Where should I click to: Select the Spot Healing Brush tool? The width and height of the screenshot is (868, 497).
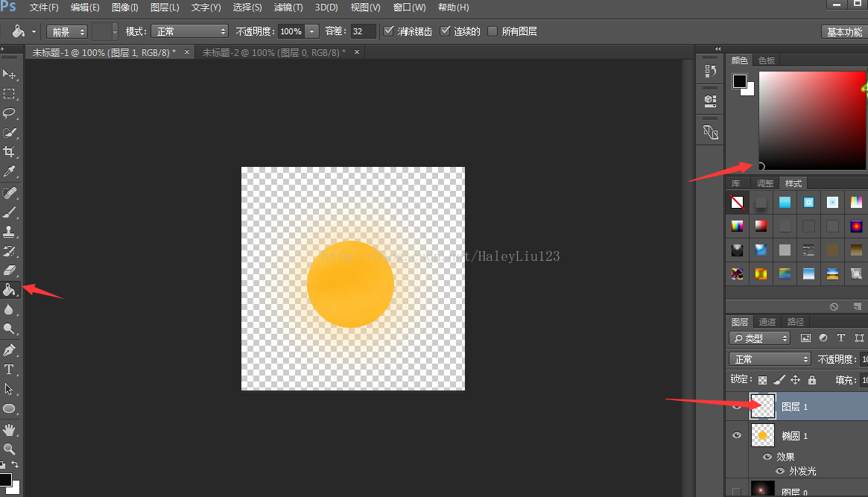tap(10, 192)
